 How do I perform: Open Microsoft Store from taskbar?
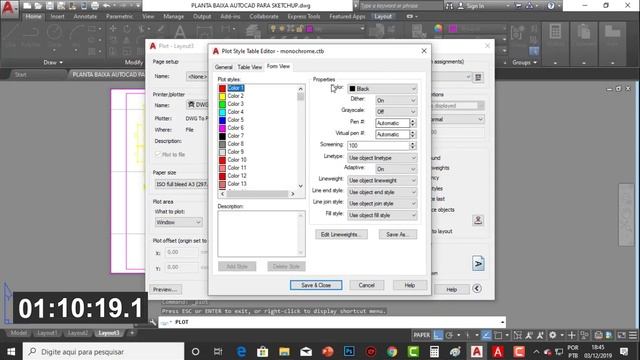(x=262, y=351)
